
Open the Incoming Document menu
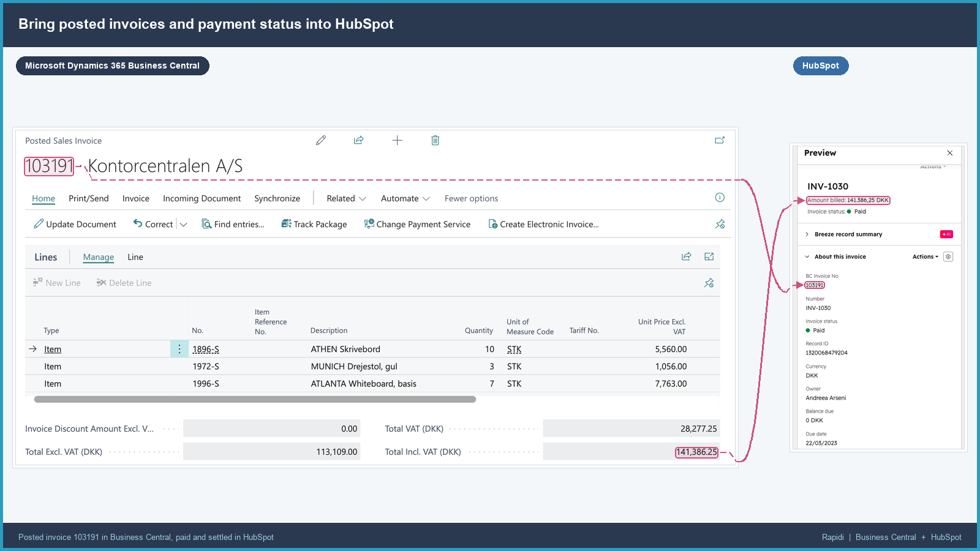[x=202, y=198]
